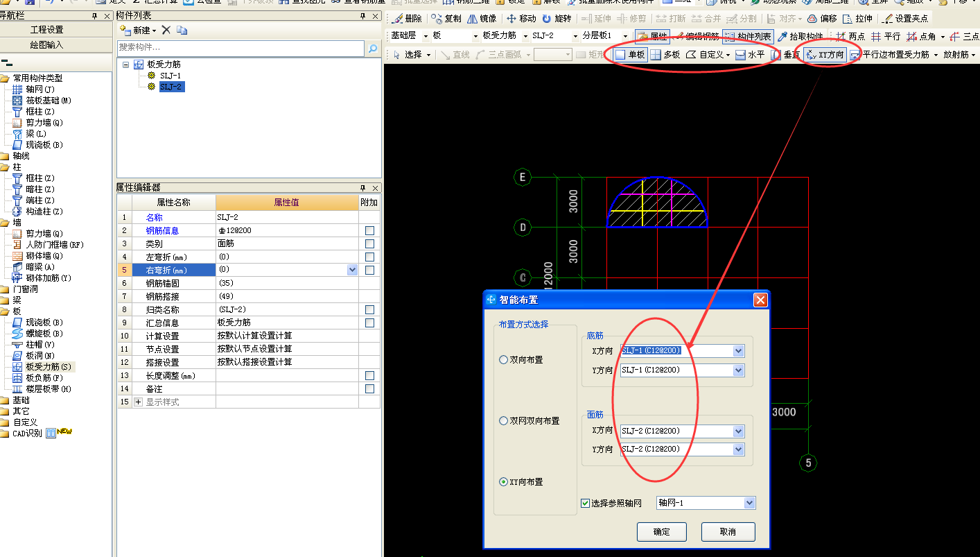
Task: Open the 底筋 Y方向 dropdown
Action: [738, 370]
